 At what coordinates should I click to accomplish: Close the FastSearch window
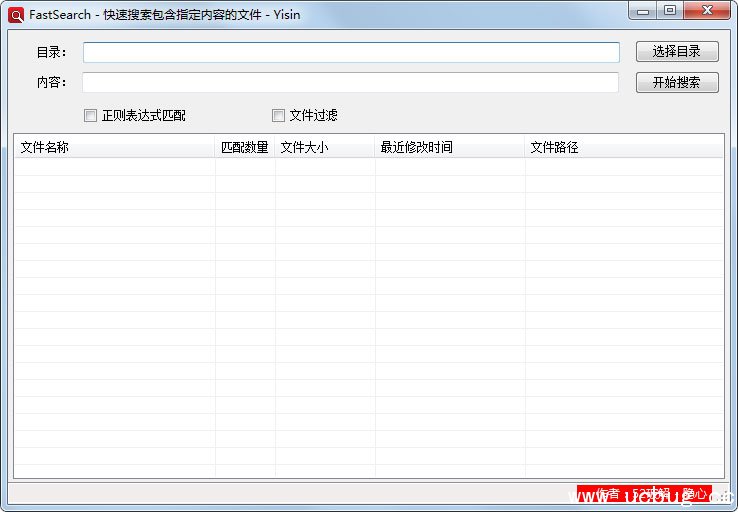point(706,11)
